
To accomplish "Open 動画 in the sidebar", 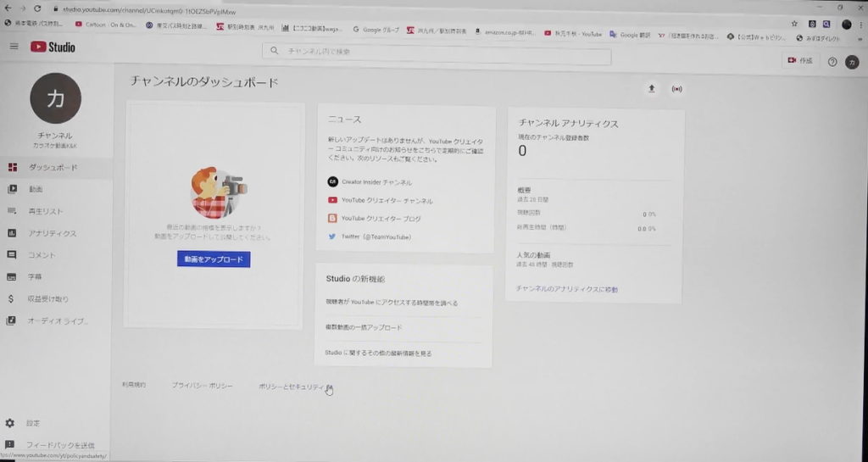I will [55, 189].
